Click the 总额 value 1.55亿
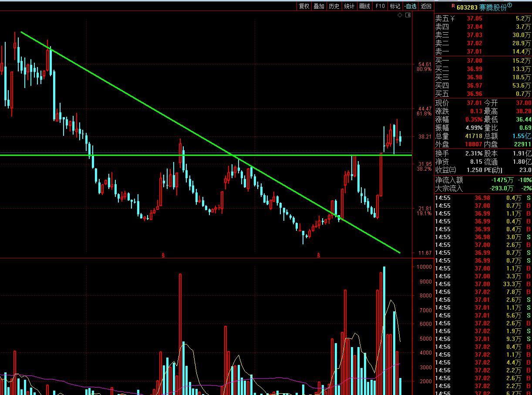Viewport: 532px width, 395px height. click(x=522, y=136)
